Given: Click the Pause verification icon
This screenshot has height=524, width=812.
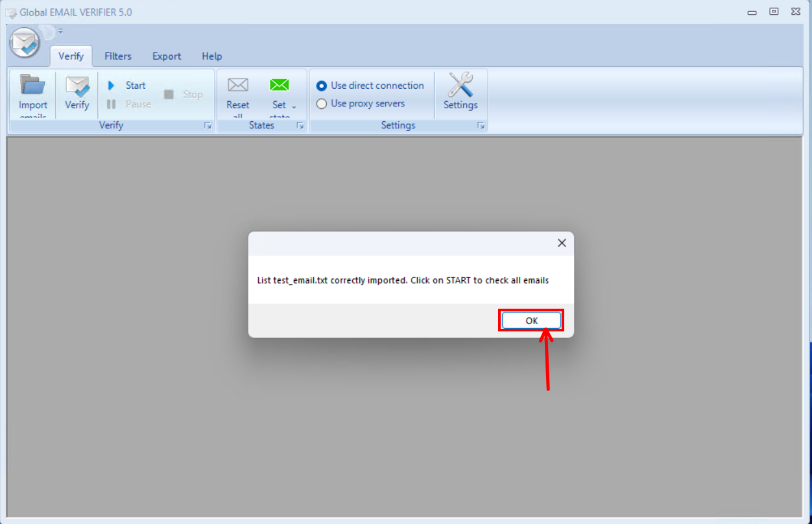Looking at the screenshot, I should click(x=112, y=104).
